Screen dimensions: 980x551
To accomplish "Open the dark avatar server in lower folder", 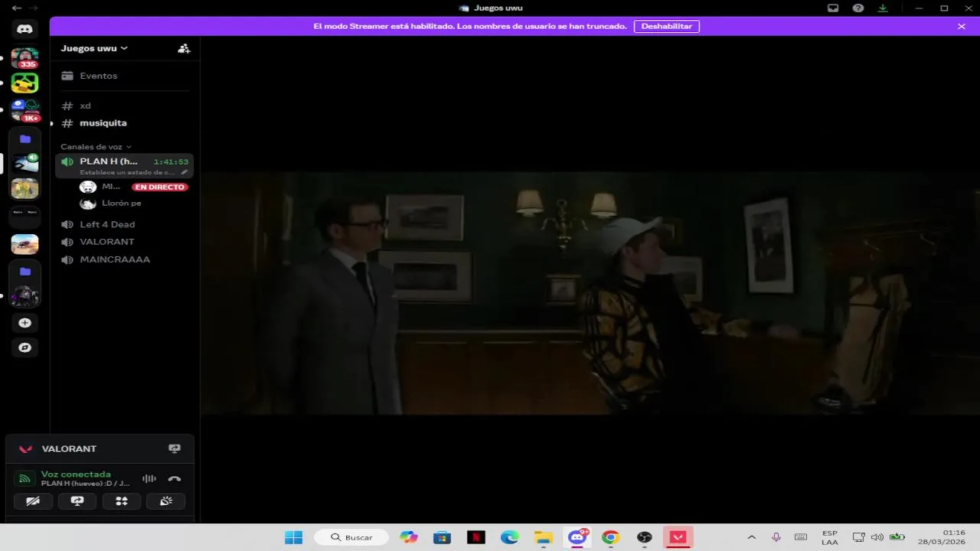I will pos(24,296).
